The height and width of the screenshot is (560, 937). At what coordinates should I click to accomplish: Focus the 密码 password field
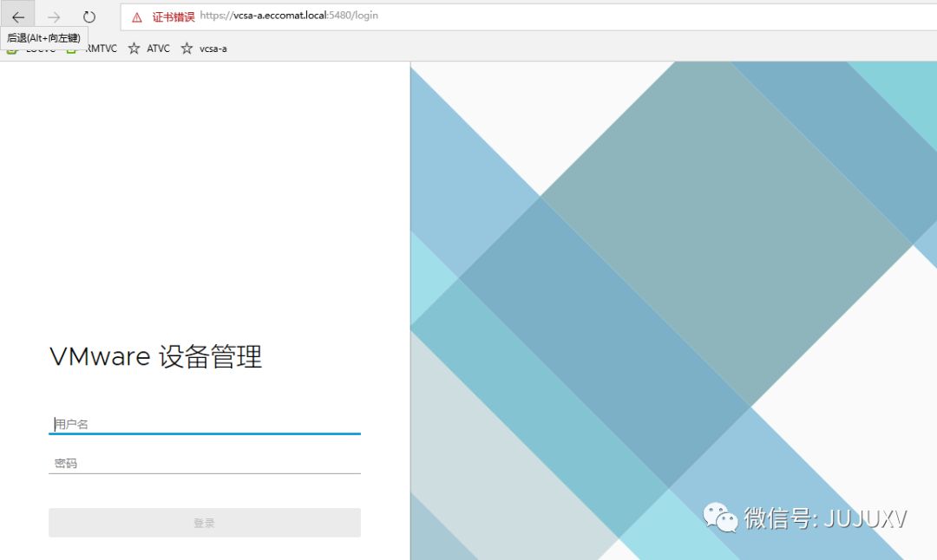click(x=205, y=463)
